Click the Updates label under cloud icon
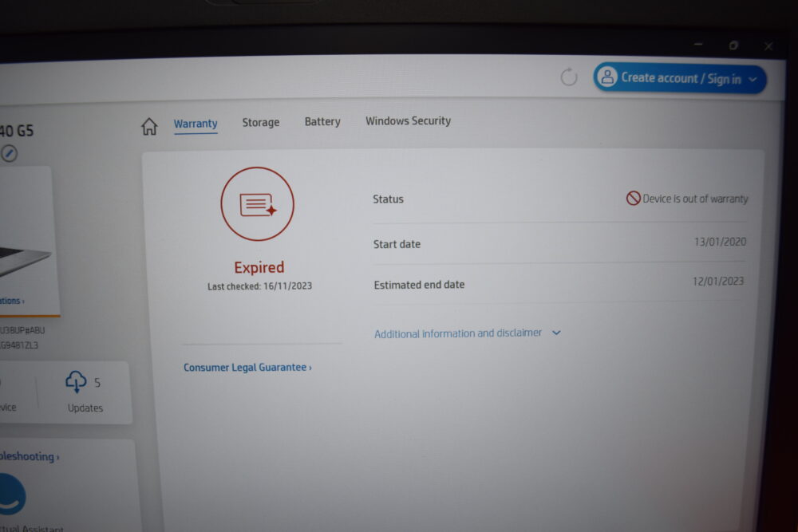798x532 pixels. click(x=85, y=408)
